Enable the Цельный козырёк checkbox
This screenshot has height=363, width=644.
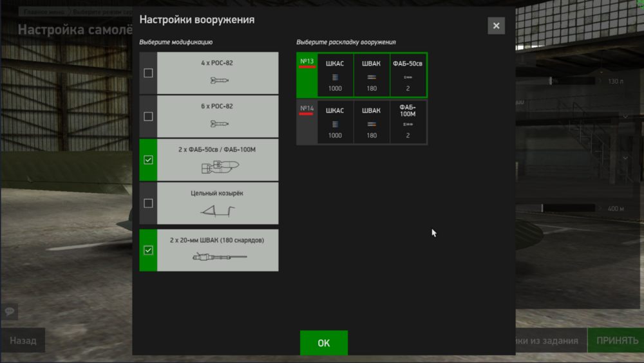148,203
